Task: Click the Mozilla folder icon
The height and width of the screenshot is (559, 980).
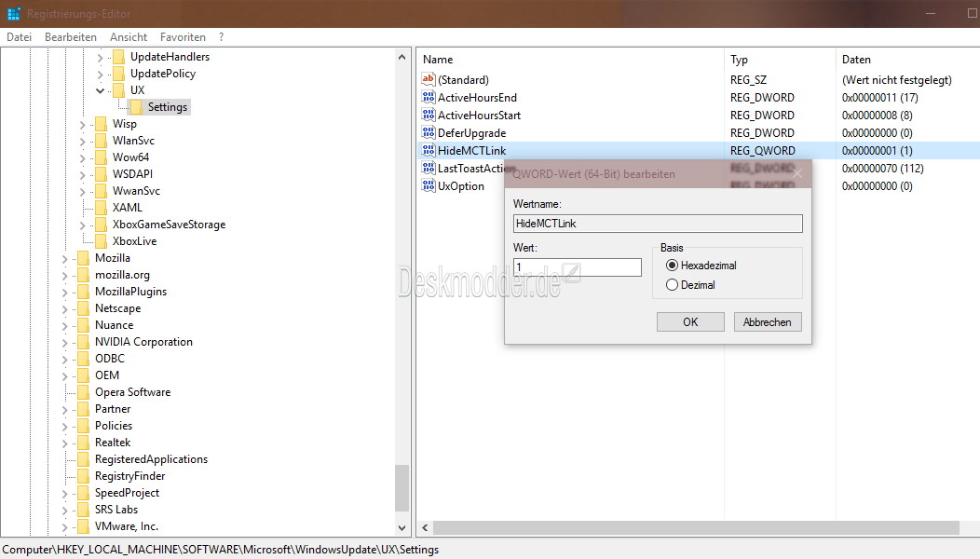Action: pos(83,258)
